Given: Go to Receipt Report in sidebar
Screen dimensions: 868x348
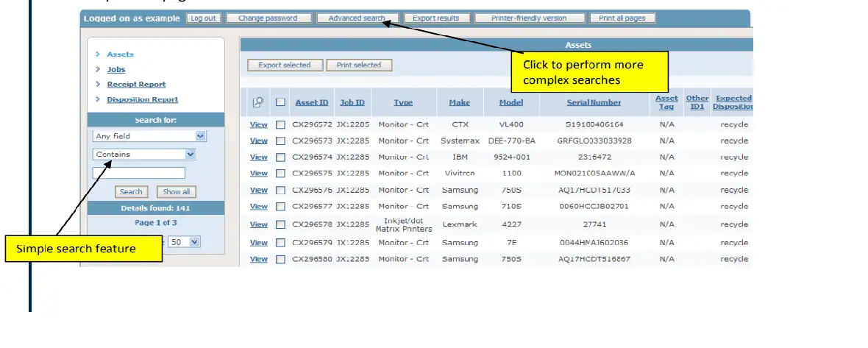Looking at the screenshot, I should click(136, 85).
